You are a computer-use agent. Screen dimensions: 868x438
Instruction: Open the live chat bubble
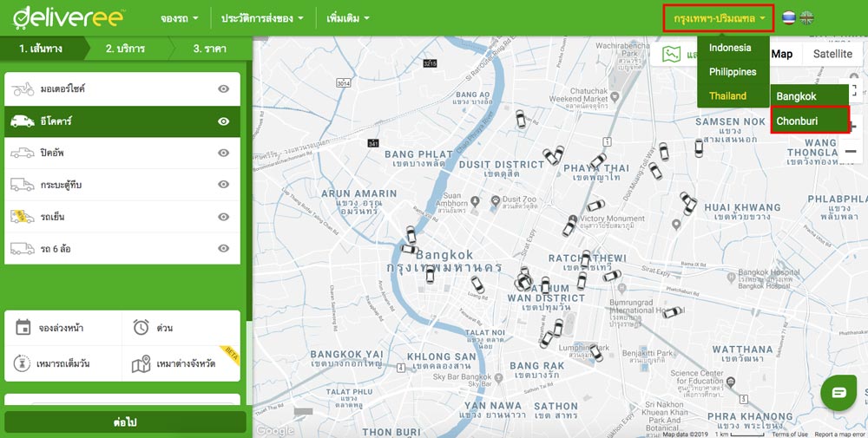click(x=838, y=393)
